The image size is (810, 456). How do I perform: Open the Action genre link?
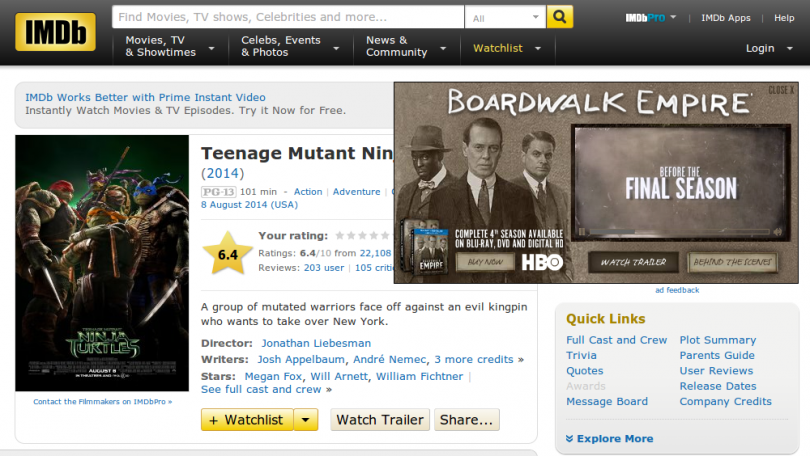[308, 192]
